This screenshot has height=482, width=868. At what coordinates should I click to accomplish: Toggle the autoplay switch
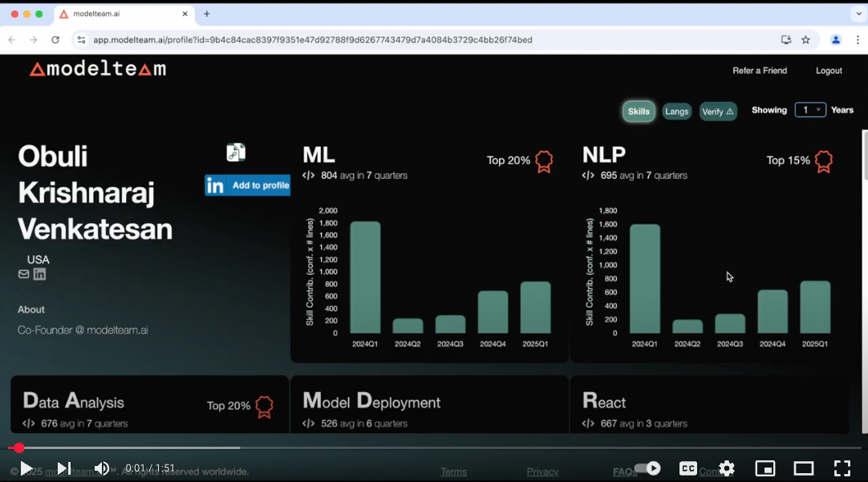pyautogui.click(x=647, y=468)
